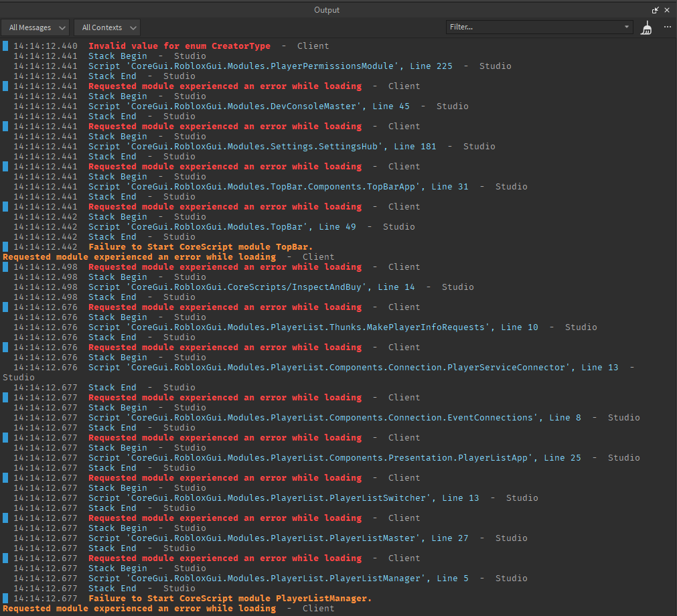Open the All Contexts dropdown
The image size is (677, 616).
tap(107, 27)
